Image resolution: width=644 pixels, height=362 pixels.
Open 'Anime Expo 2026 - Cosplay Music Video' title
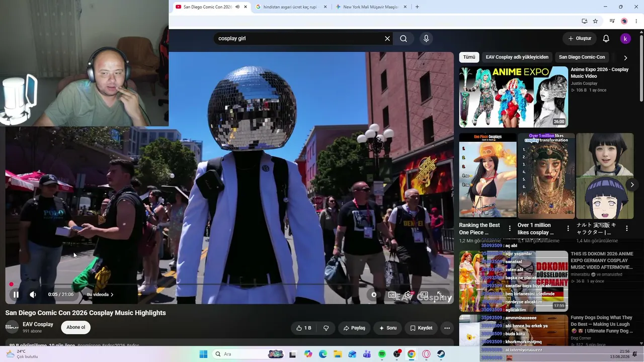(x=600, y=73)
